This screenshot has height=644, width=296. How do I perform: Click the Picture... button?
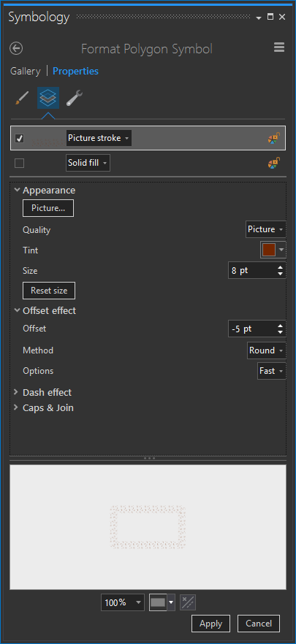48,208
